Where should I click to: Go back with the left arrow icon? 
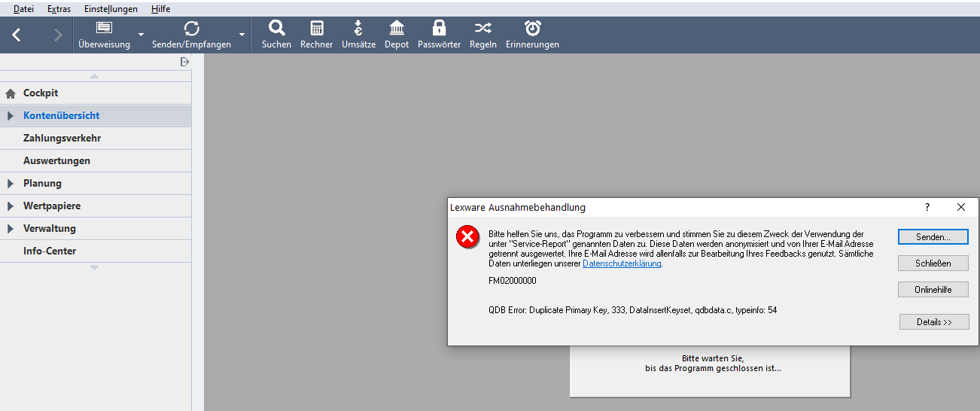pyautogui.click(x=17, y=35)
